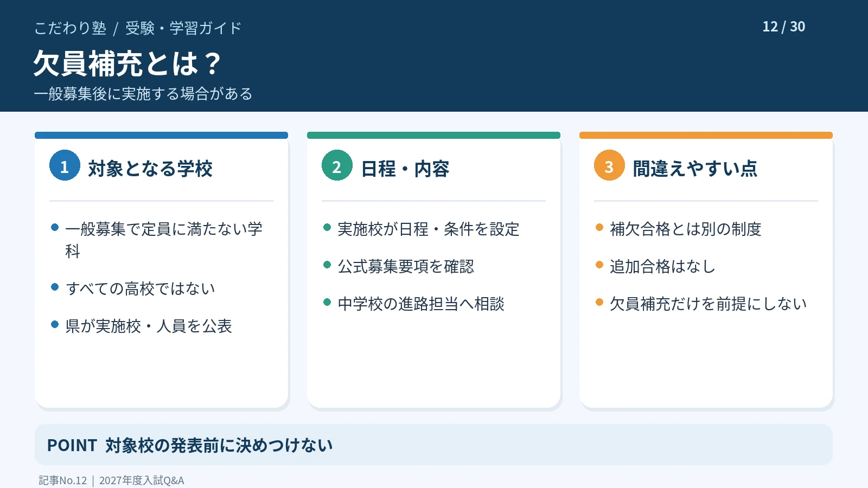Select bullet 補欠合格とは別の制度
The height and width of the screenshot is (488, 868).
tap(686, 229)
